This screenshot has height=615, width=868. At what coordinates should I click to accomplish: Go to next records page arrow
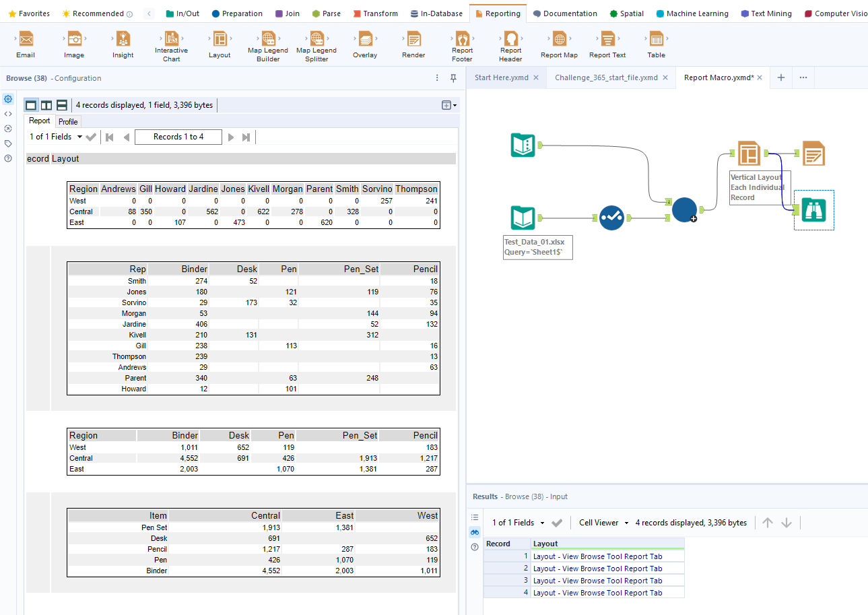[231, 137]
